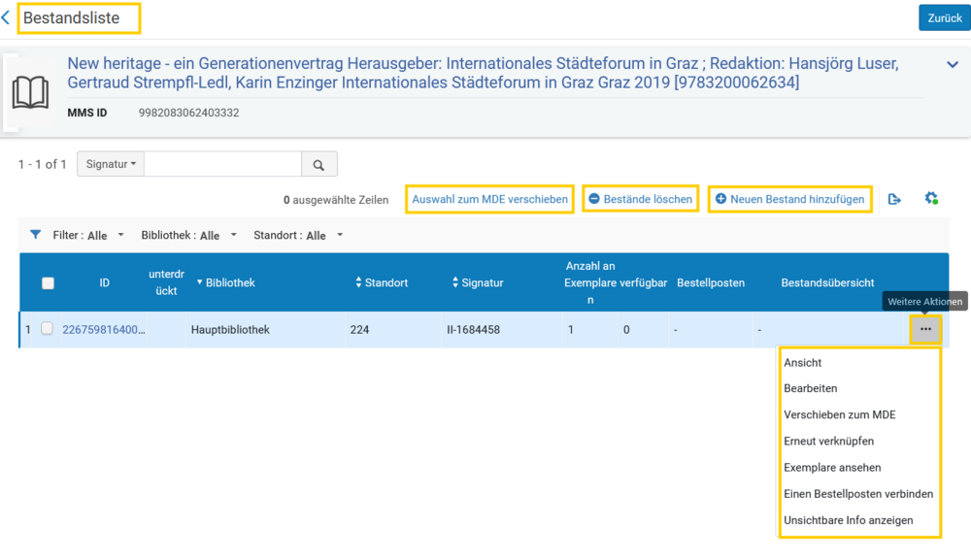Open the table settings gear icon
The height and width of the screenshot is (560, 971).
point(931,199)
